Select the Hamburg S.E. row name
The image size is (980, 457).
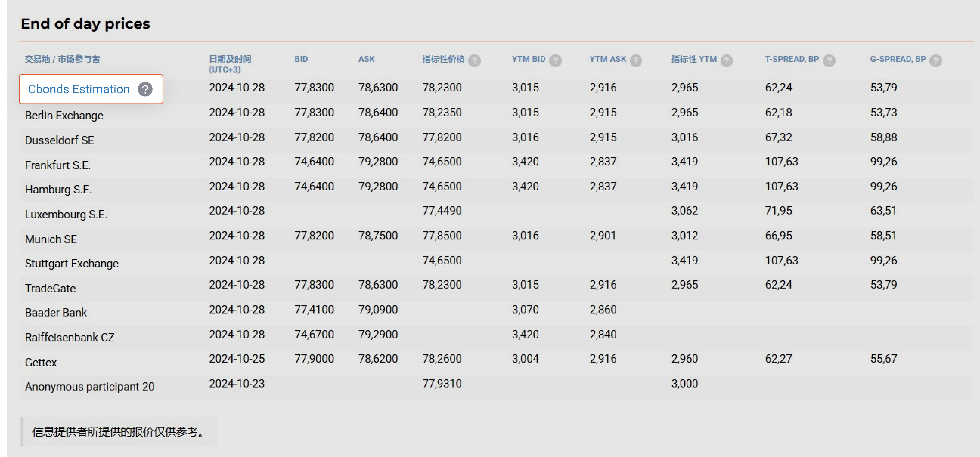(58, 190)
